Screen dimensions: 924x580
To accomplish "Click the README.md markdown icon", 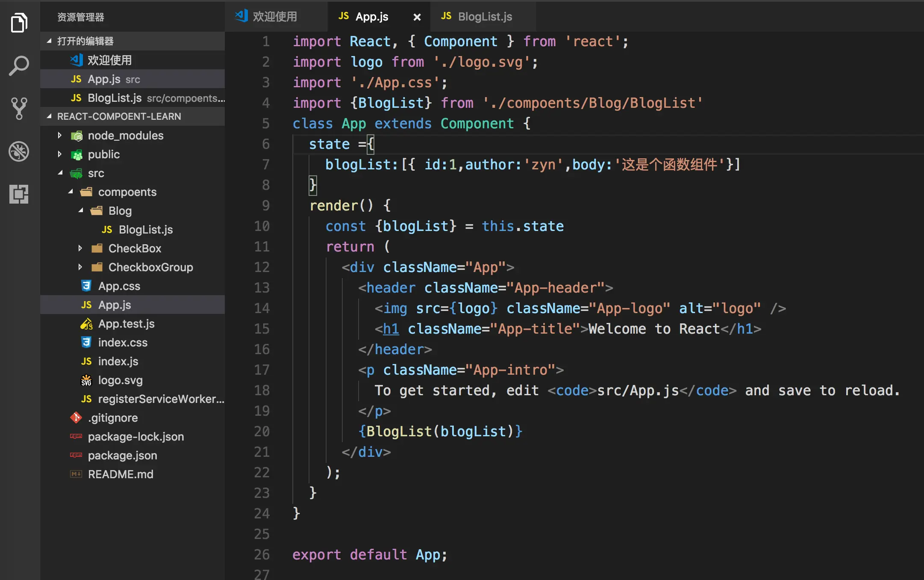I will [76, 474].
